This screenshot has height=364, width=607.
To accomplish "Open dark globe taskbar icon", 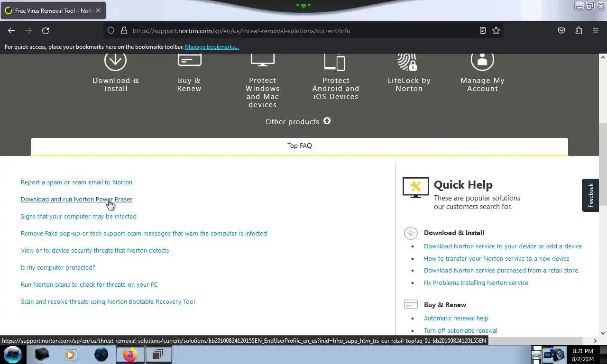I will pos(101,355).
